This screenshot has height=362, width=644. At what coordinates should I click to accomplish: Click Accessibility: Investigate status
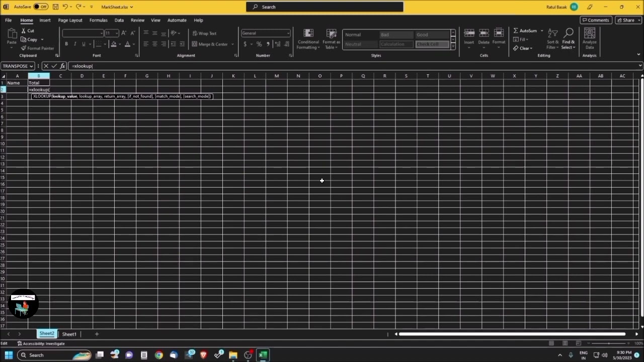click(41, 343)
